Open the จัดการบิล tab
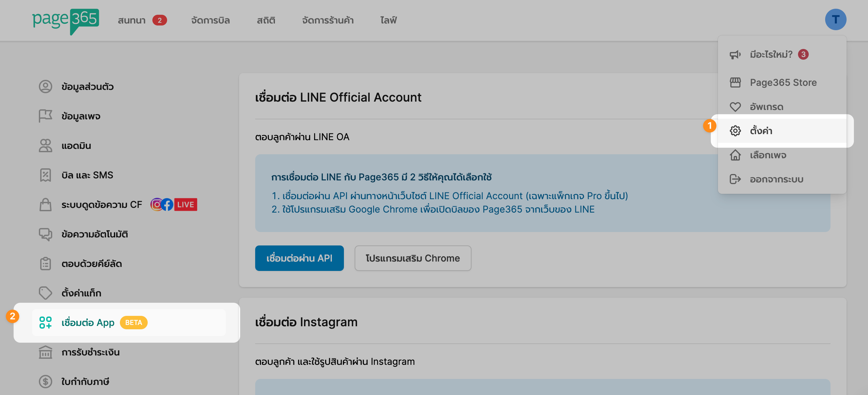868x395 pixels. (210, 20)
